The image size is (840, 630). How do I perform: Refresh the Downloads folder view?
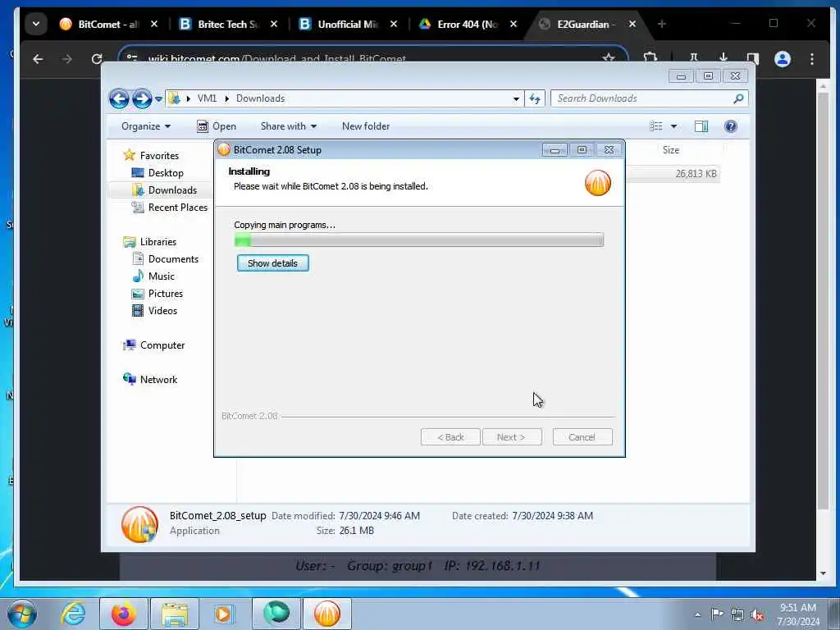point(535,98)
